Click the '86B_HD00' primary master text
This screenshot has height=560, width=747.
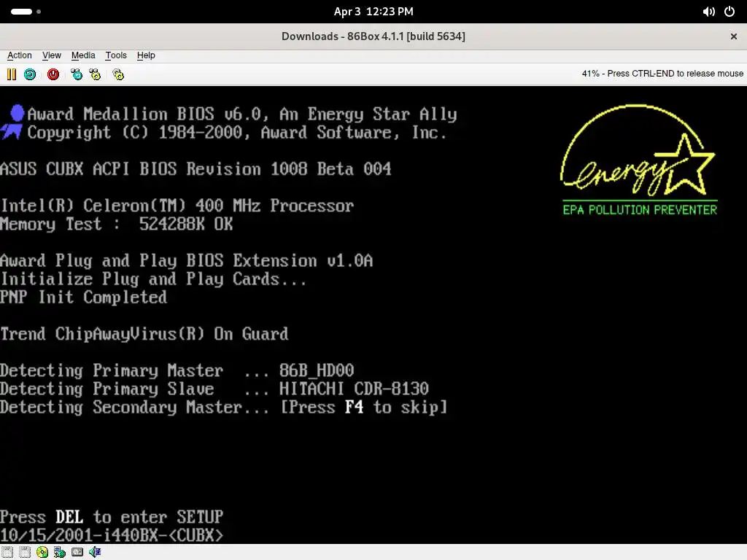(317, 370)
